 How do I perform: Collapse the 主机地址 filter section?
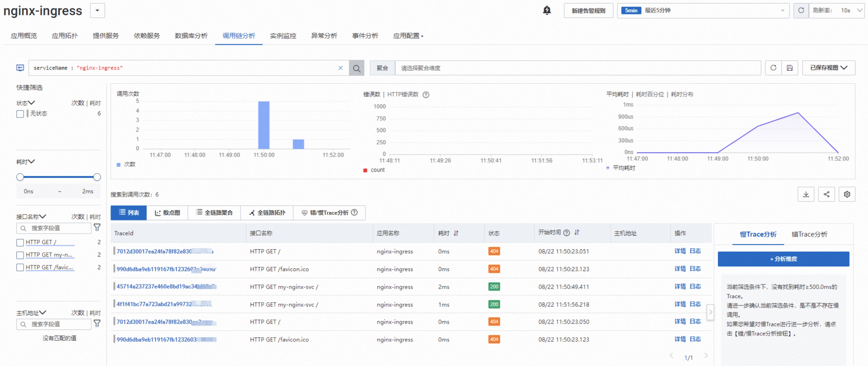(x=31, y=313)
